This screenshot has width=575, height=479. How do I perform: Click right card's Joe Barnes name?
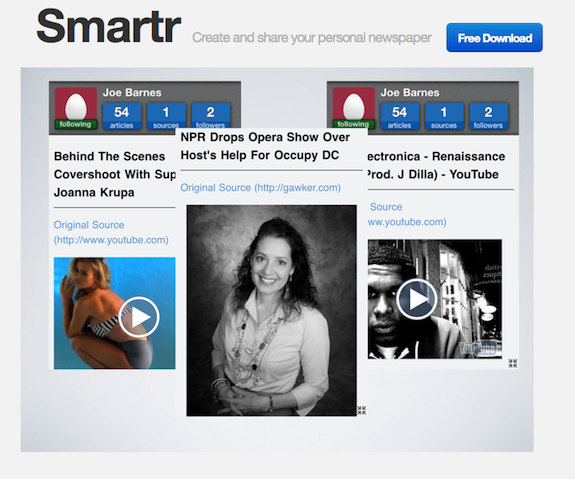pyautogui.click(x=410, y=92)
